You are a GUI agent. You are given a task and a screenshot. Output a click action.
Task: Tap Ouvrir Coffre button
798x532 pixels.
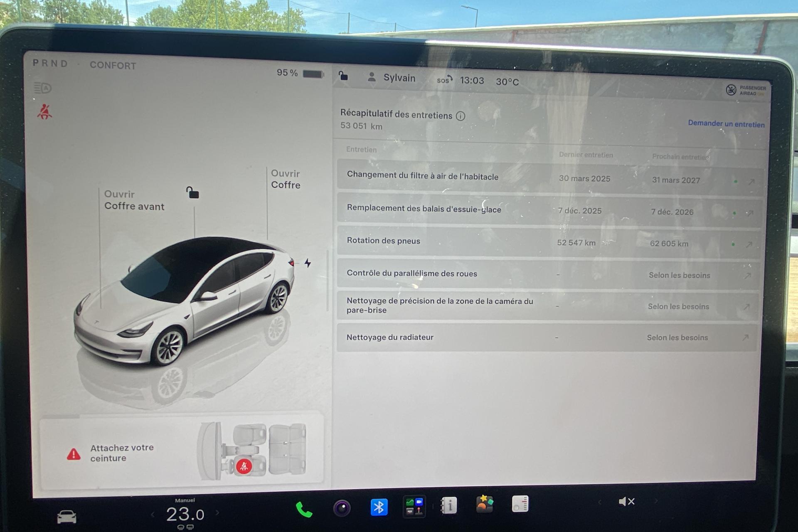(286, 179)
